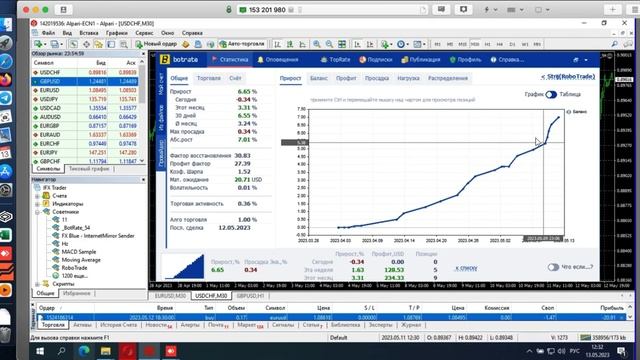Open Подписки in botrate header
The image size is (640, 360).
pyautogui.click(x=376, y=60)
